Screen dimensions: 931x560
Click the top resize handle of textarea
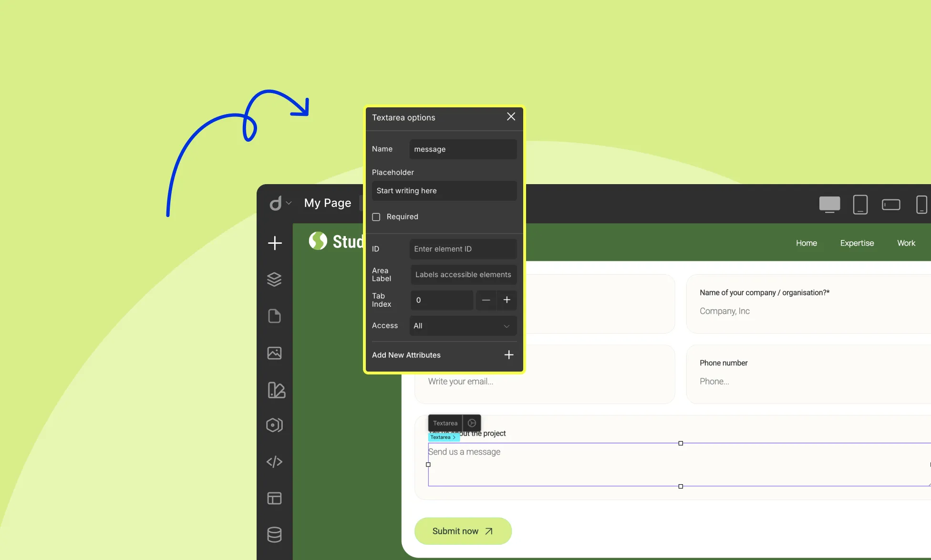click(681, 443)
